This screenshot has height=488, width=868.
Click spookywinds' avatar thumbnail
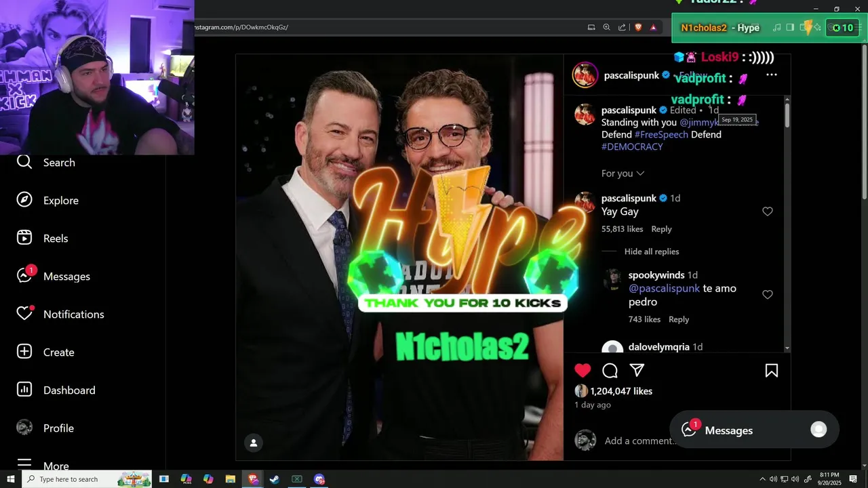(613, 279)
